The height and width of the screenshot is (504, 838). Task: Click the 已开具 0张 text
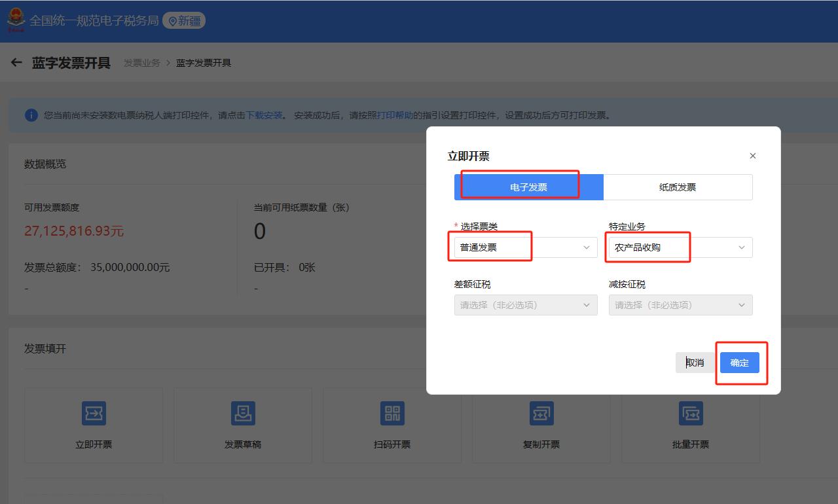click(285, 267)
